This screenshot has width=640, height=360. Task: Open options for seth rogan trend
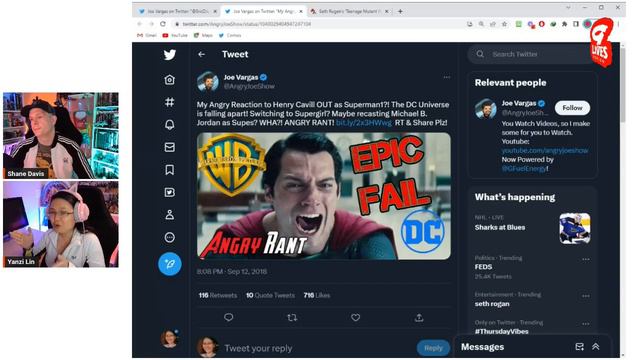[586, 296]
